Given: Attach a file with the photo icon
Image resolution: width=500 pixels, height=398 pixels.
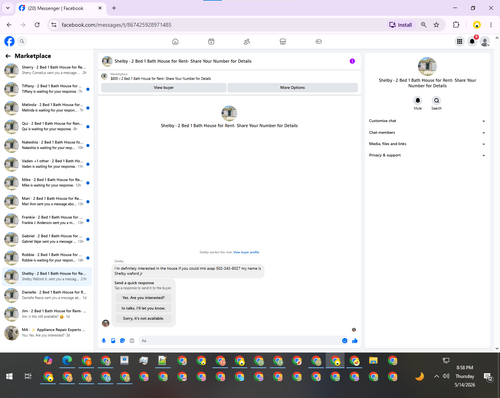Looking at the screenshot, I should pos(113,341).
